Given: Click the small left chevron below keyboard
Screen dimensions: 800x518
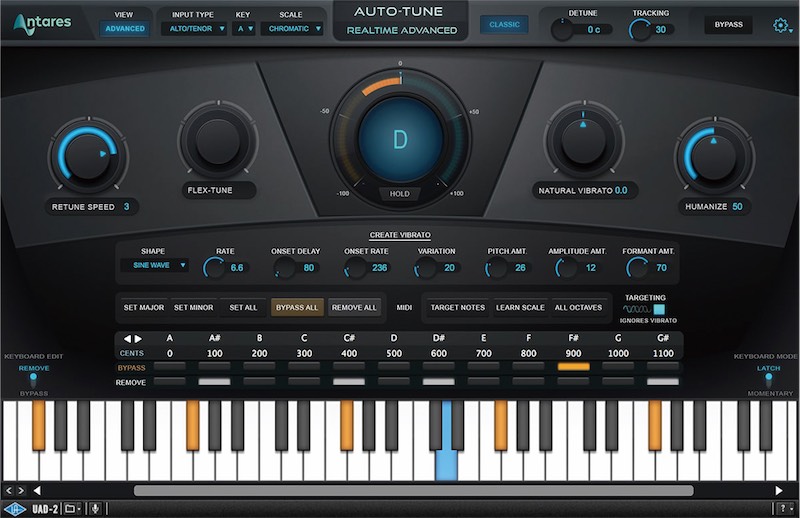Looking at the screenshot, I should tap(9, 490).
